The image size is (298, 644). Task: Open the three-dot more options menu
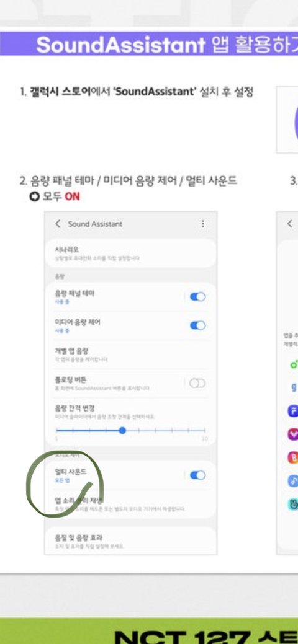pos(202,223)
